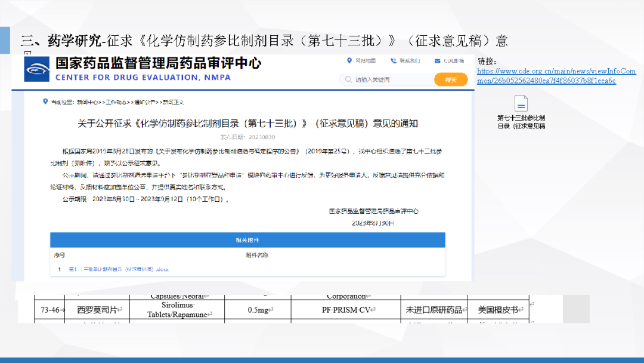Click the CDE mailbox envelope icon
644x363 pixels.
click(438, 61)
